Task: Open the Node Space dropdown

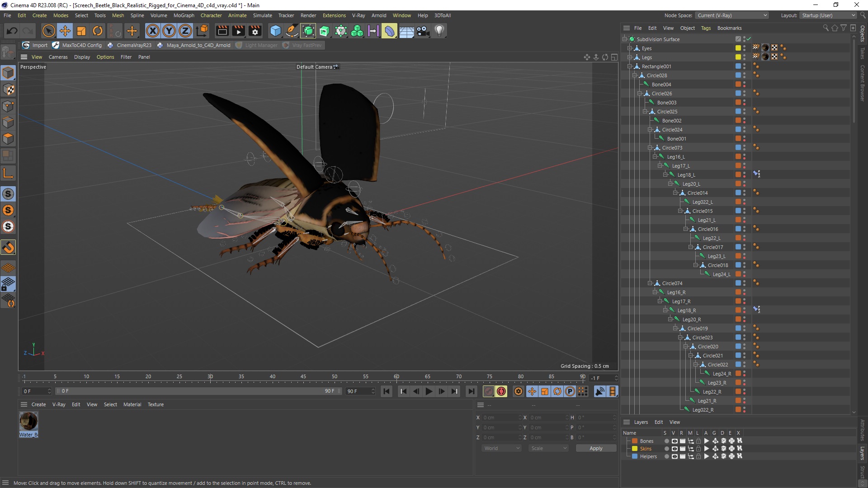Action: tap(731, 15)
